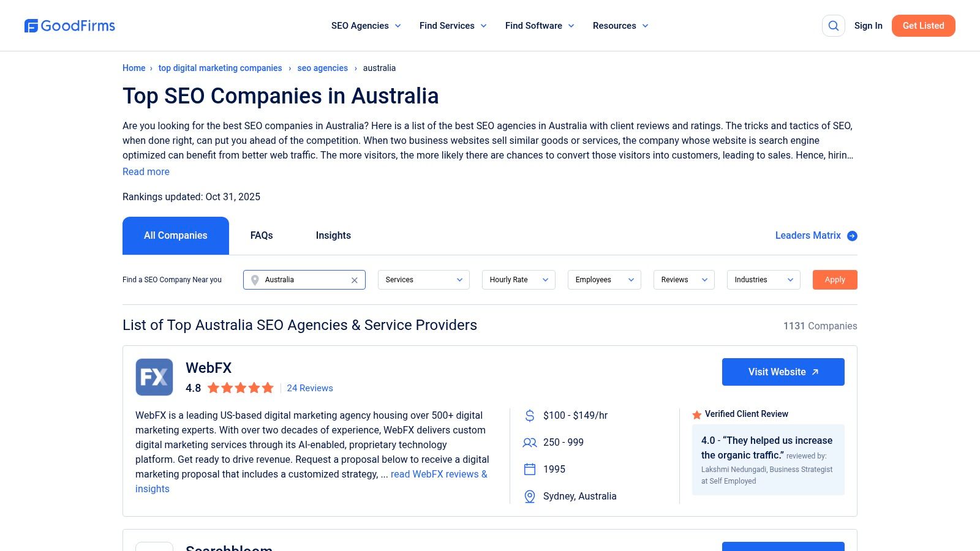The width and height of the screenshot is (980, 551).
Task: Click the Leaders Matrix arrow icon
Action: (x=851, y=236)
